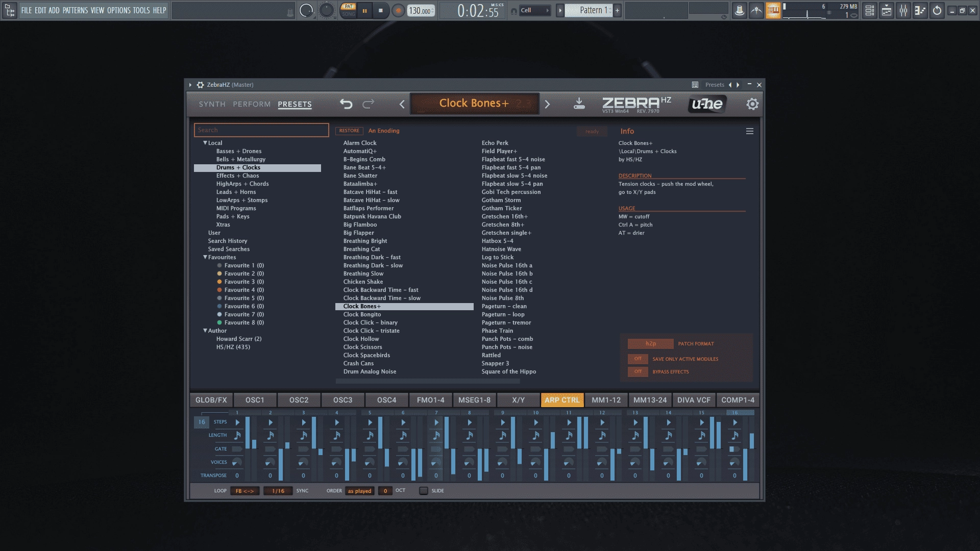The width and height of the screenshot is (980, 551).
Task: Click the redo arrow
Action: point(368,104)
